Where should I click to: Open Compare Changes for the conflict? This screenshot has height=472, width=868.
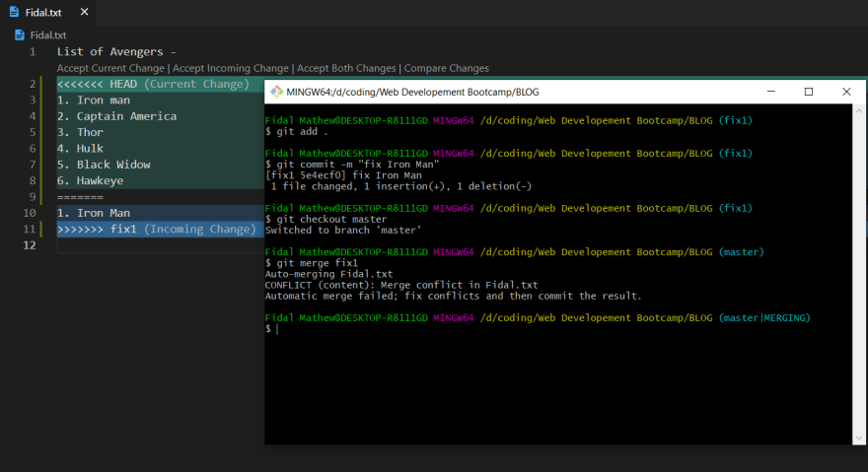click(x=446, y=68)
